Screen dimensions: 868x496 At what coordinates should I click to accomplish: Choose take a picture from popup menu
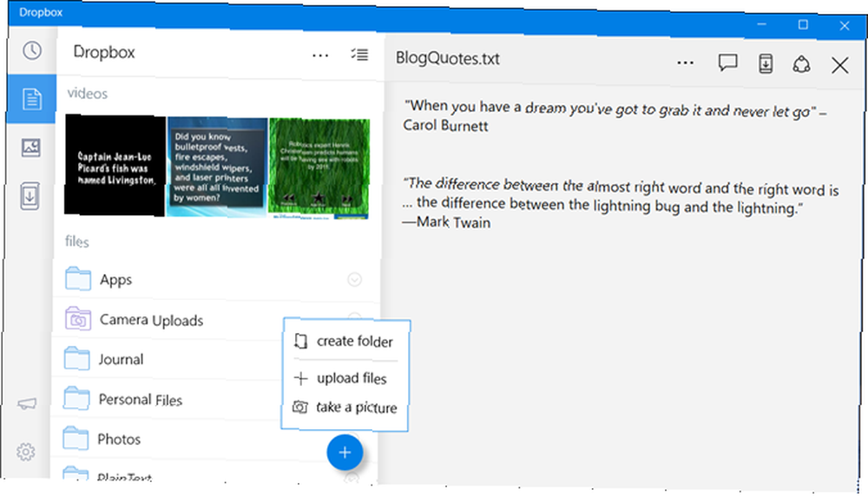[x=346, y=408]
